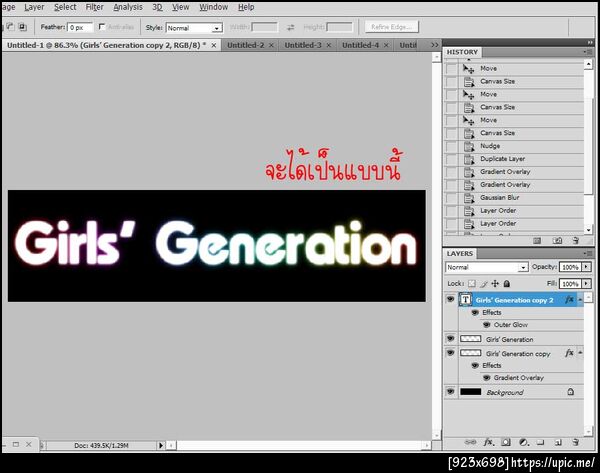Image resolution: width=600 pixels, height=473 pixels.
Task: Toggle Effects eye under Girls' Generation copy 2
Action: point(475,313)
